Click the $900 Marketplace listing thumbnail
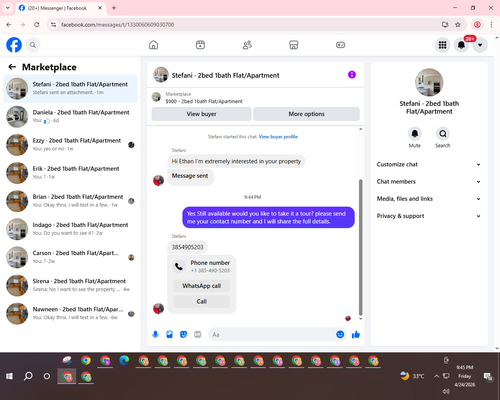500x400 pixels. pos(156,97)
